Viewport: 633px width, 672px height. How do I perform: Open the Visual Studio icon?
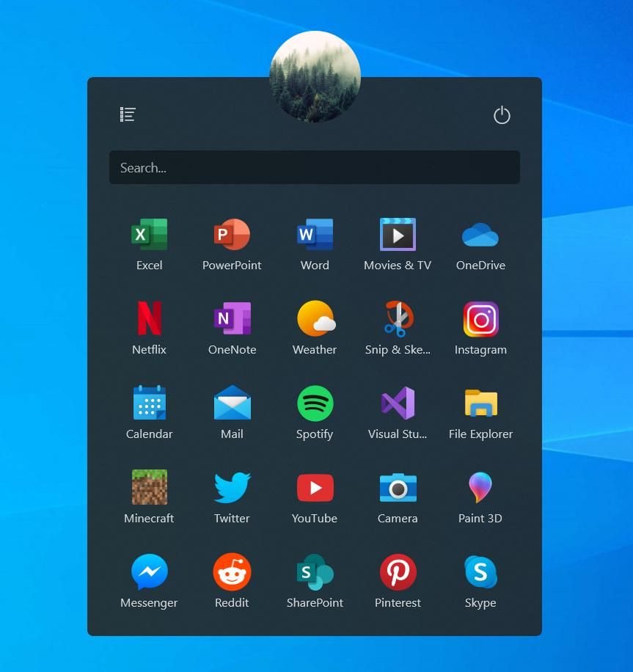[398, 403]
